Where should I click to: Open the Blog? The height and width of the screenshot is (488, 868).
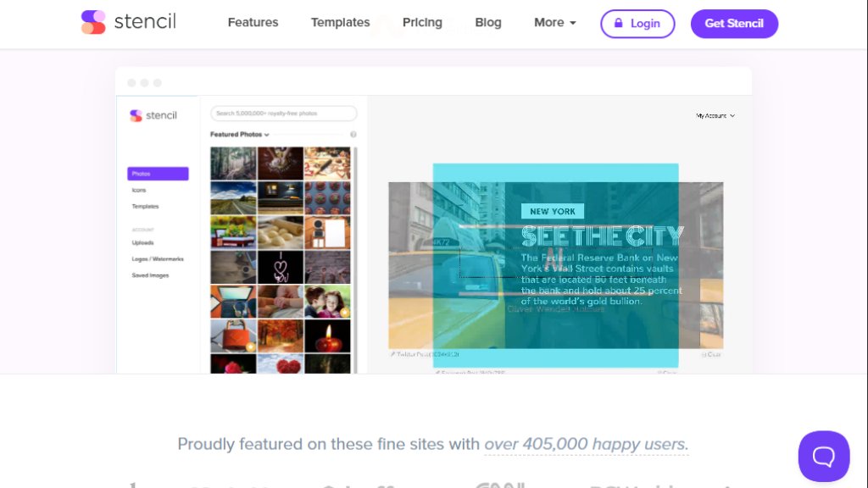[x=488, y=23]
